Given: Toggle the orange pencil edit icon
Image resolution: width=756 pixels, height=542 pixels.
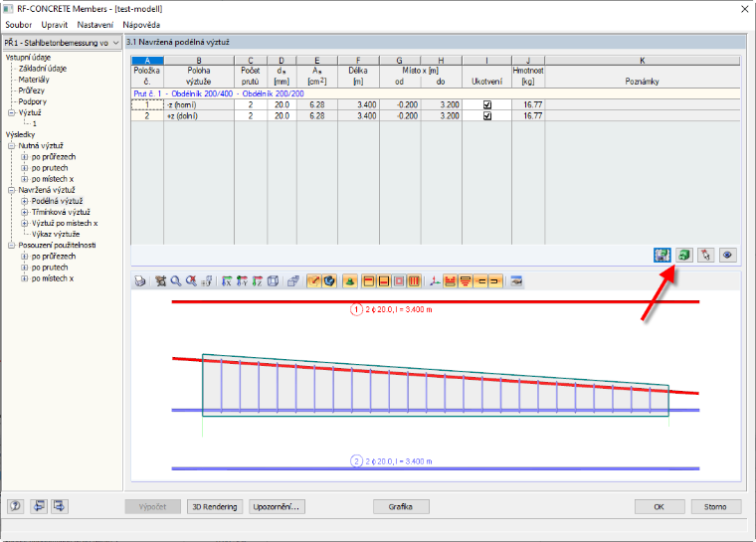Looking at the screenshot, I should click(314, 281).
